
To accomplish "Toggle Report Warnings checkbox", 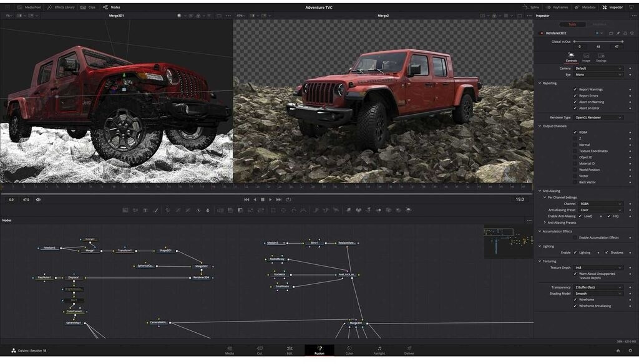I will point(575,90).
